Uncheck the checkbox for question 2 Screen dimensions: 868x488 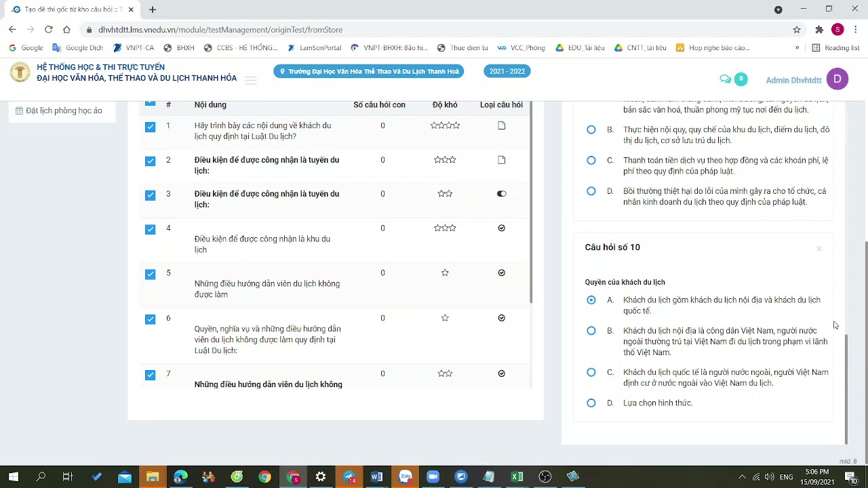[x=150, y=161]
